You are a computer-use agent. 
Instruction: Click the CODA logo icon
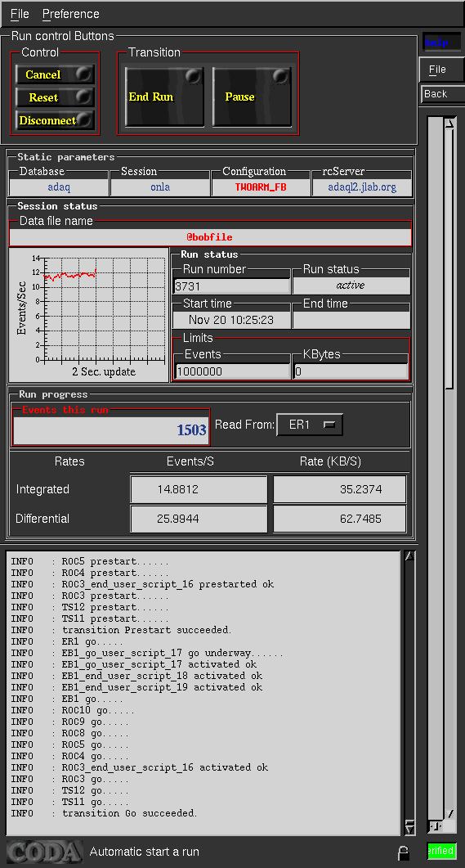coord(45,852)
